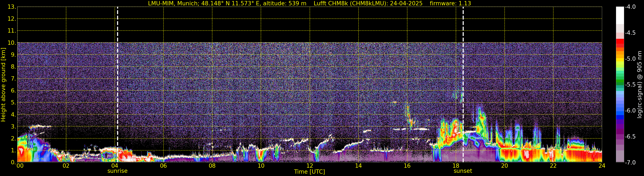Click colorbar tick label '-7.0'
The height and width of the screenshot is (176, 644).
[630, 163]
